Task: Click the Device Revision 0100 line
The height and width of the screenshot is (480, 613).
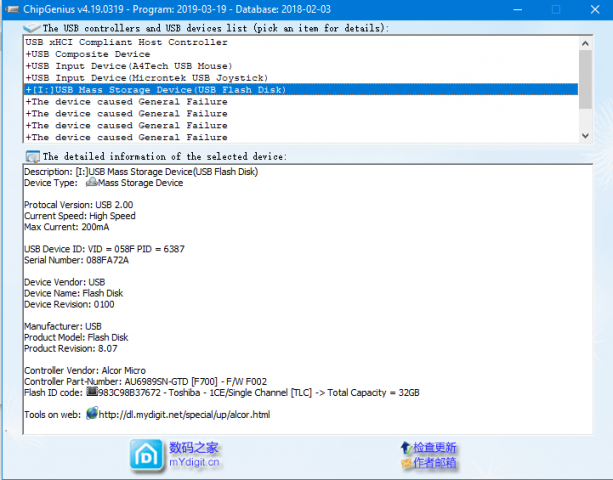Action: click(69, 304)
